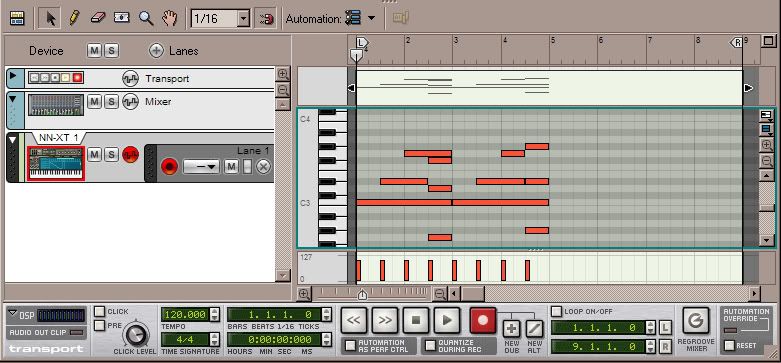Screen dimensions: 781x363
Task: Zoom out key editor vertically
Action: pos(767,161)
